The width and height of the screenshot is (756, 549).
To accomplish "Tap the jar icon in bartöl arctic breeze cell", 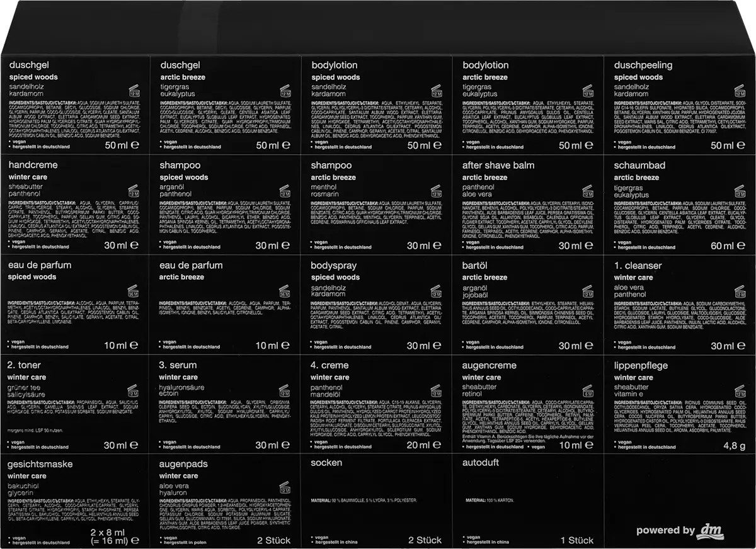I will click(x=587, y=290).
